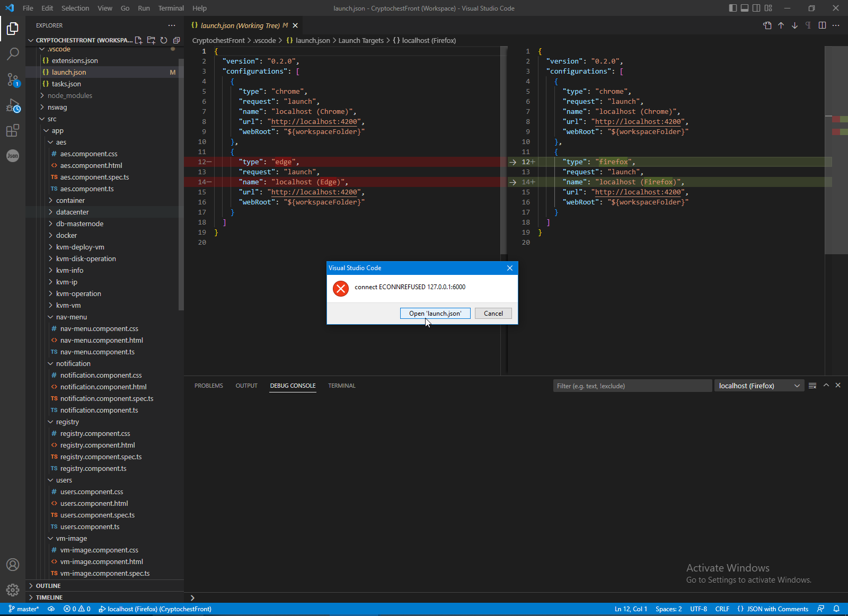The image size is (848, 616).
Task: Open the Search view in activity bar
Action: (x=13, y=54)
